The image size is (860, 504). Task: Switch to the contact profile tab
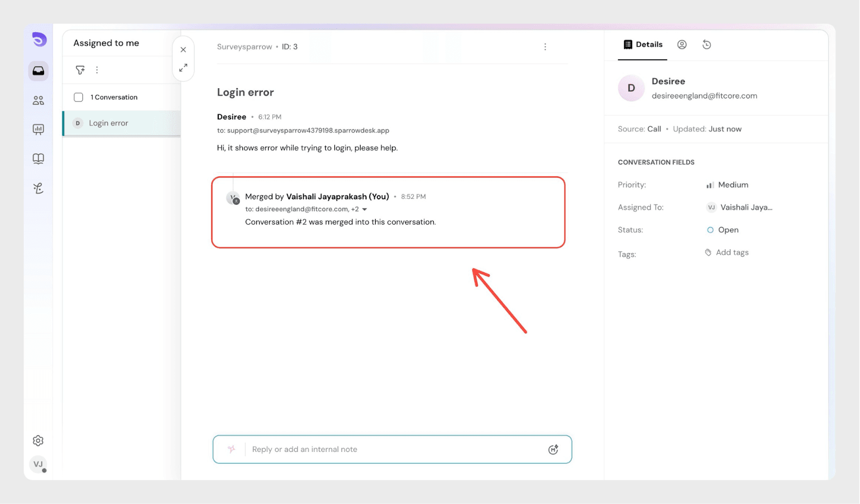pyautogui.click(x=682, y=45)
